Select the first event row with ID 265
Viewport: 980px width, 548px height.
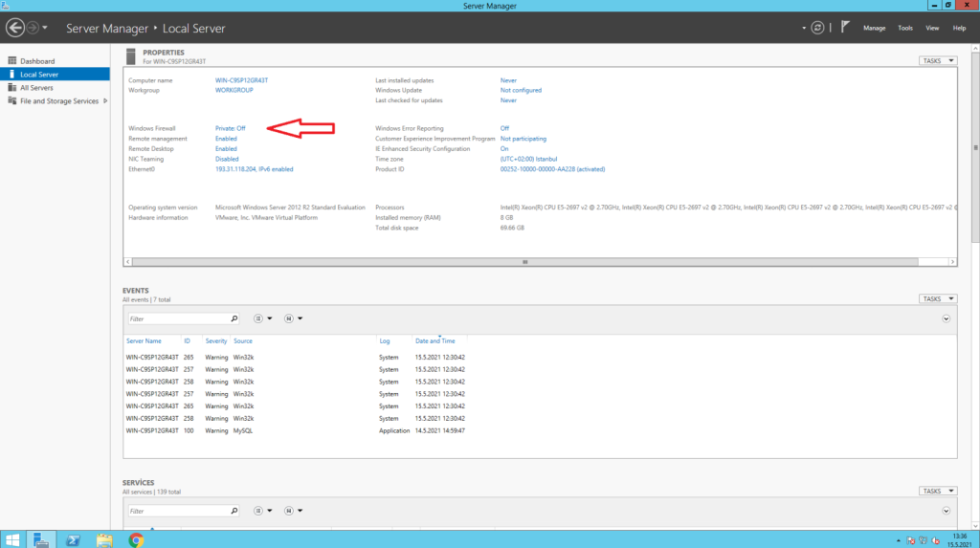tap(296, 358)
